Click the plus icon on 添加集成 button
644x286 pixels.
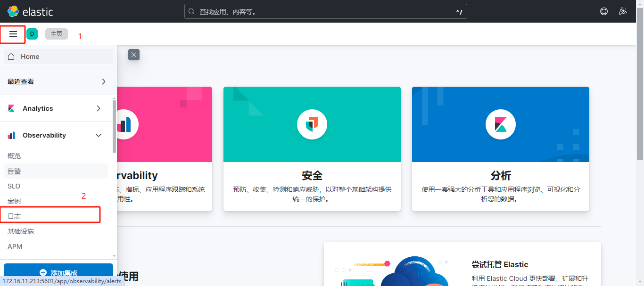point(43,273)
